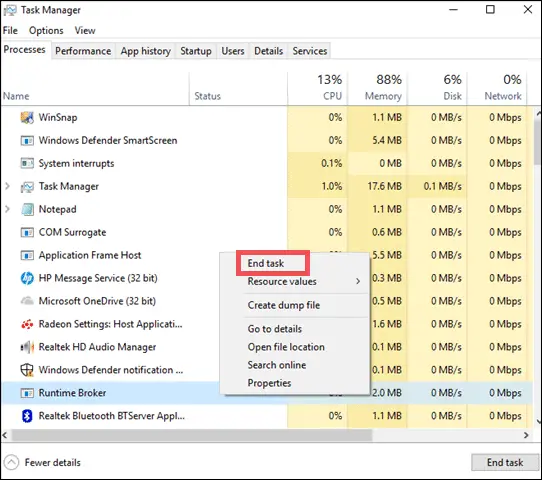The width and height of the screenshot is (542, 480).
Task: Switch to the Startup tab
Action: coord(196,51)
